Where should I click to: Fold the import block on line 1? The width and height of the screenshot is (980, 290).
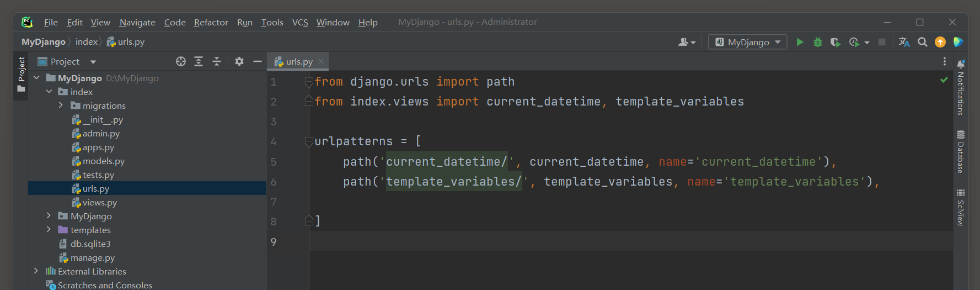(309, 82)
